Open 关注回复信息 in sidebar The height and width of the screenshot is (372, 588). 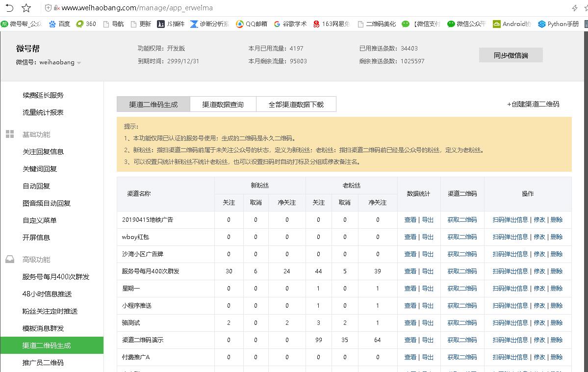click(43, 152)
